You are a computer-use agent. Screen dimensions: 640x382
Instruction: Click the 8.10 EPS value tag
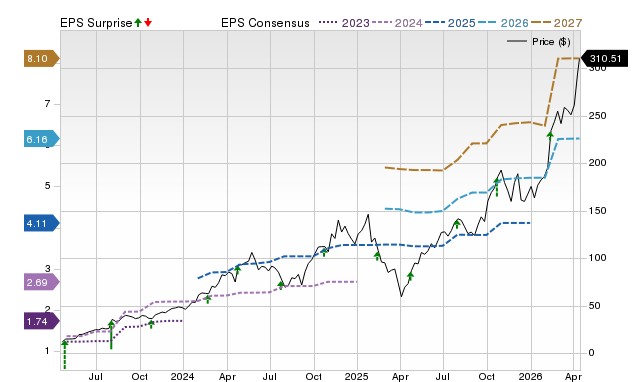pos(41,59)
